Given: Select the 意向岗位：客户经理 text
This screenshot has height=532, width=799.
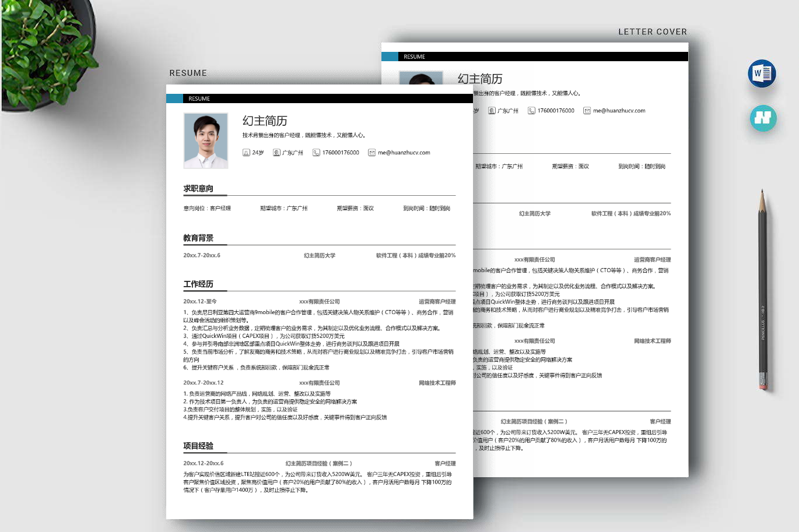Looking at the screenshot, I should 207,208.
